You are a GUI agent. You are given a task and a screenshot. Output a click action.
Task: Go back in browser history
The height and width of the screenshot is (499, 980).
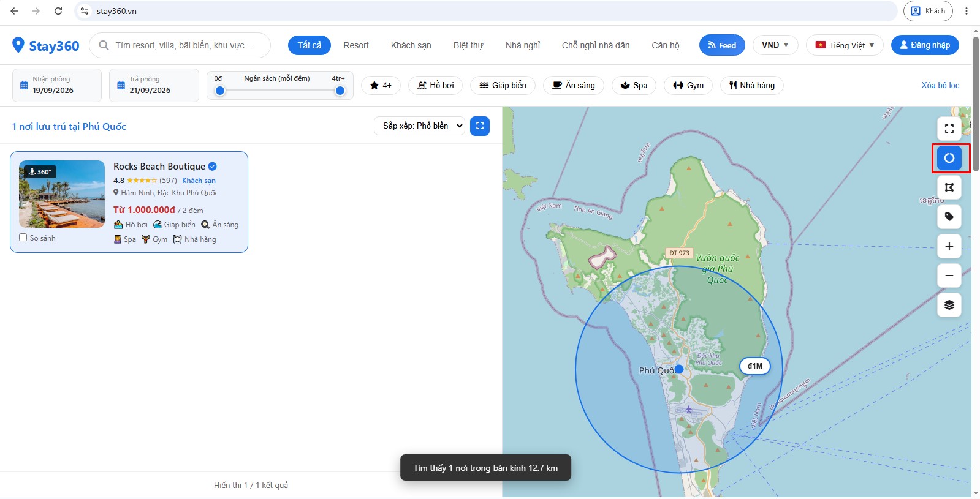(x=14, y=11)
